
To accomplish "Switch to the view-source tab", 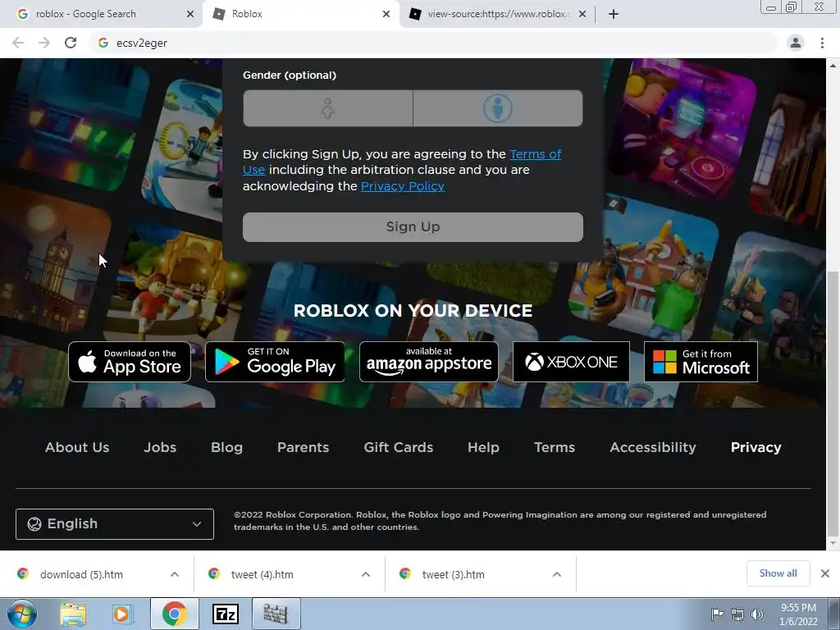I will 497,14.
